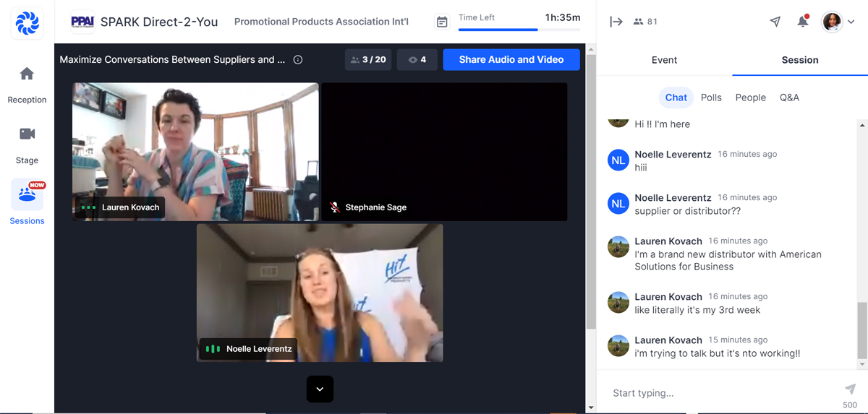
Task: Click the Time Left progress bar
Action: pos(519,30)
